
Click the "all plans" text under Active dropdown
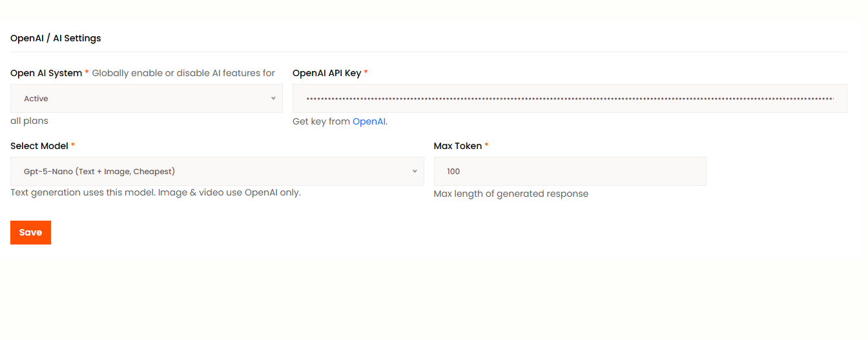pyautogui.click(x=29, y=121)
